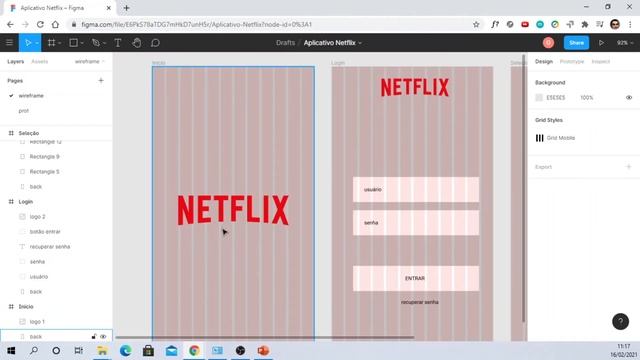Open Microsoft Edge from taskbar
The height and width of the screenshot is (360, 640).
click(x=125, y=351)
